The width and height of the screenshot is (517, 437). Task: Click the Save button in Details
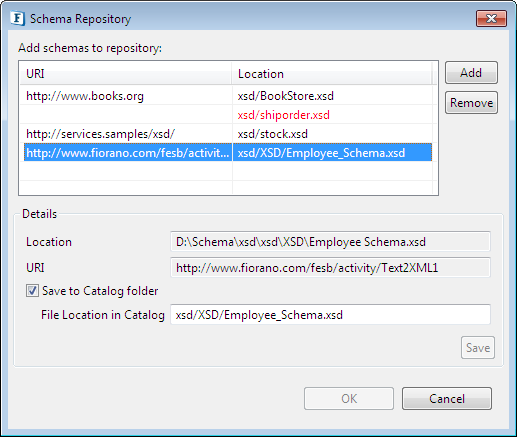click(478, 348)
